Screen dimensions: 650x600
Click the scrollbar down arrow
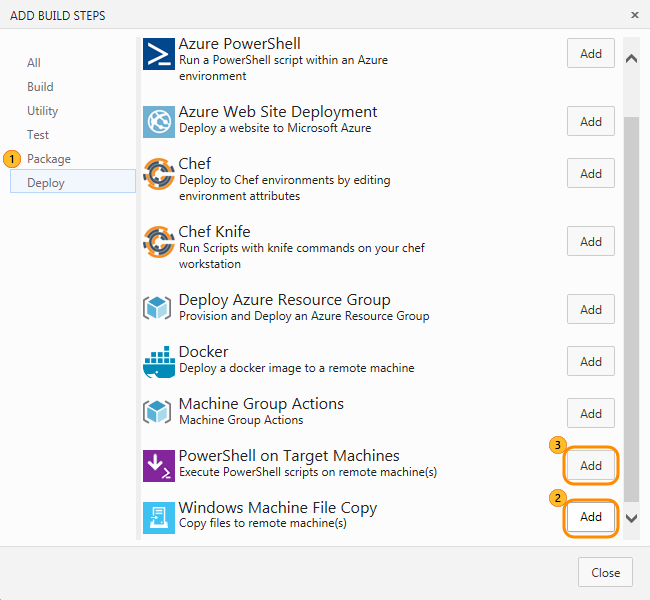click(x=631, y=518)
